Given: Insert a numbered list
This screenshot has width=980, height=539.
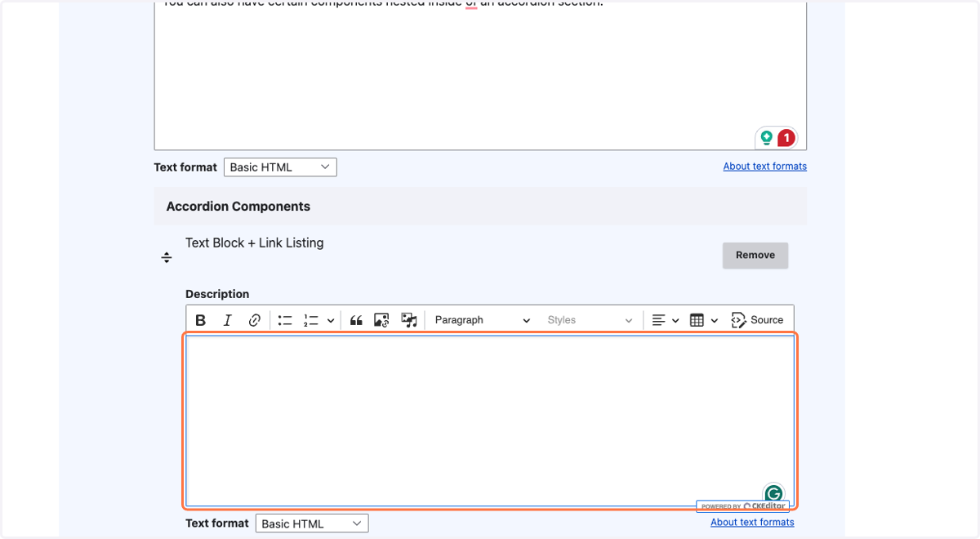Looking at the screenshot, I should coord(311,320).
